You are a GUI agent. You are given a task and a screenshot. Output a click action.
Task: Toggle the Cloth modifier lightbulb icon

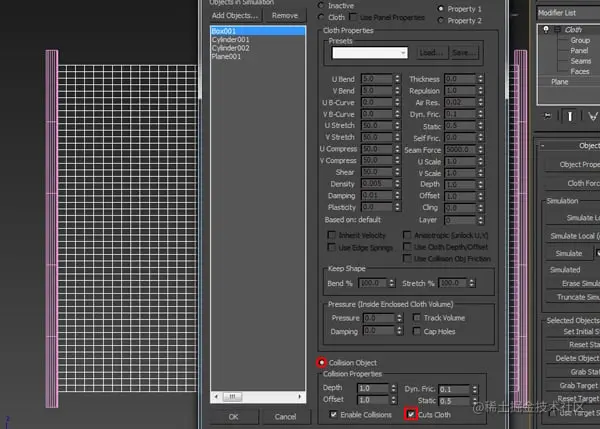(x=546, y=29)
